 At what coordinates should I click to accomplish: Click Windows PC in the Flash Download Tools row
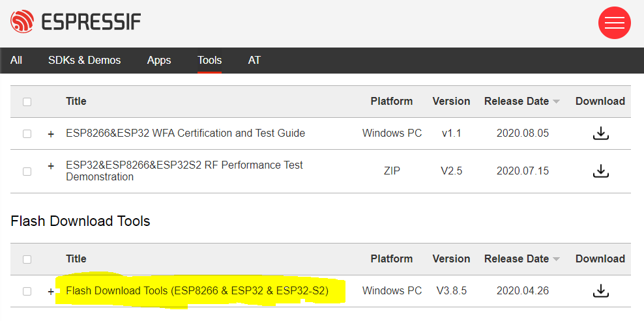pyautogui.click(x=392, y=291)
